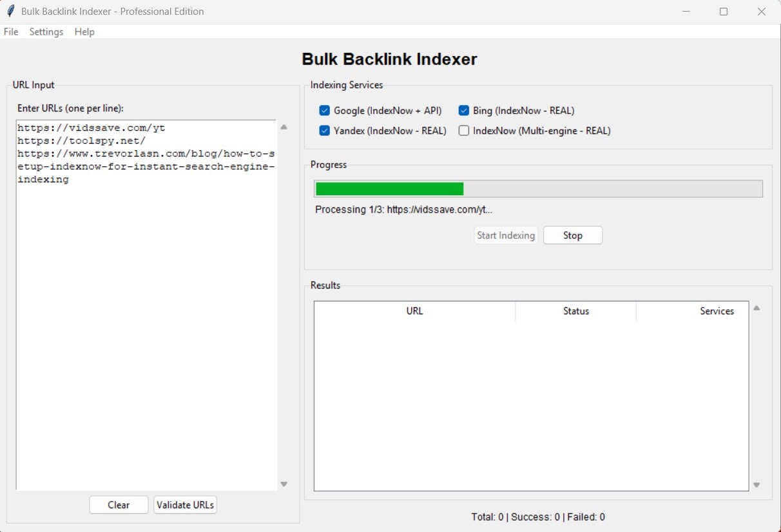
Task: Open the File menu
Action: (10, 32)
